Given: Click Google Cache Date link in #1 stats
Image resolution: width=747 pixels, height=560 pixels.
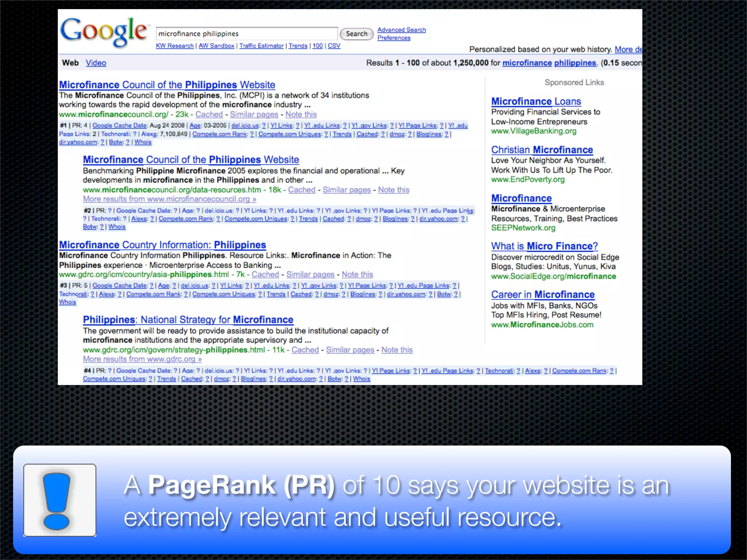Looking at the screenshot, I should pos(120,126).
